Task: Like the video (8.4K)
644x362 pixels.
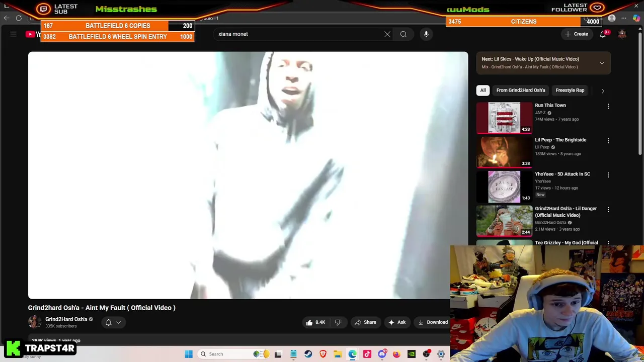Action: pos(315,322)
